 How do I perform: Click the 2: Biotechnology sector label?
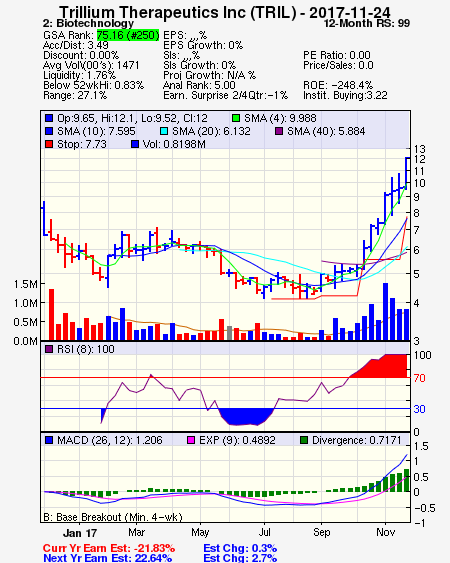pyautogui.click(x=88, y=23)
